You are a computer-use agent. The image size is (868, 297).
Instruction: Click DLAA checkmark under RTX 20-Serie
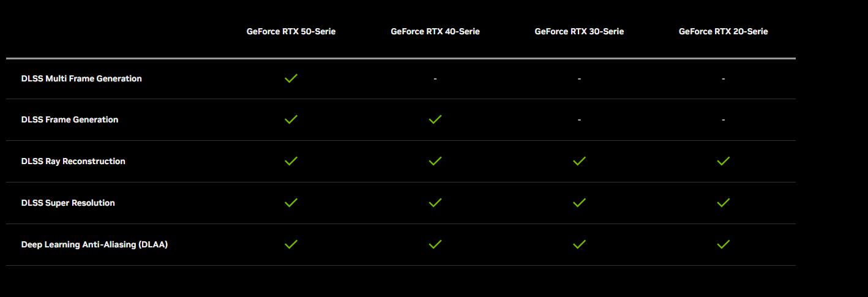(724, 244)
